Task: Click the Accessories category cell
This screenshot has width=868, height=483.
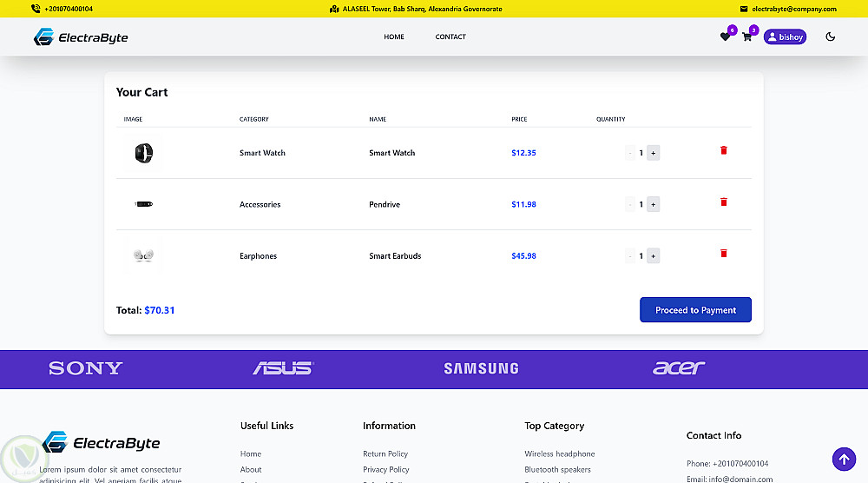Action: coord(260,204)
